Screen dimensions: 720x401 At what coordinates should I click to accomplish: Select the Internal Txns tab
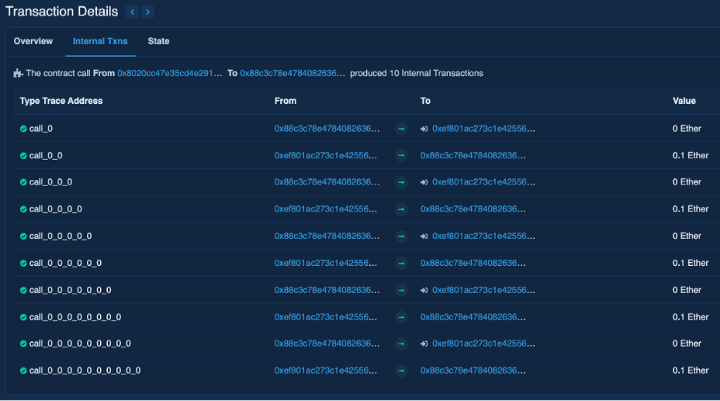[x=100, y=41]
